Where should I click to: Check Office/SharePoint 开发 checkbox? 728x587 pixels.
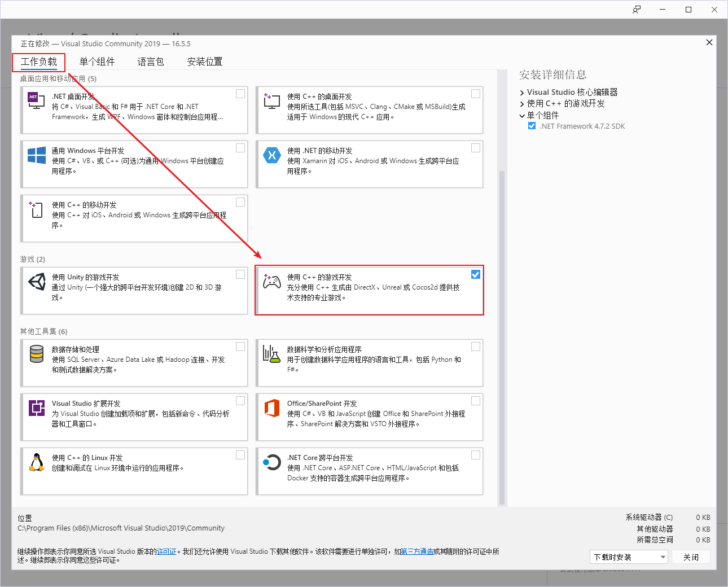click(x=476, y=401)
